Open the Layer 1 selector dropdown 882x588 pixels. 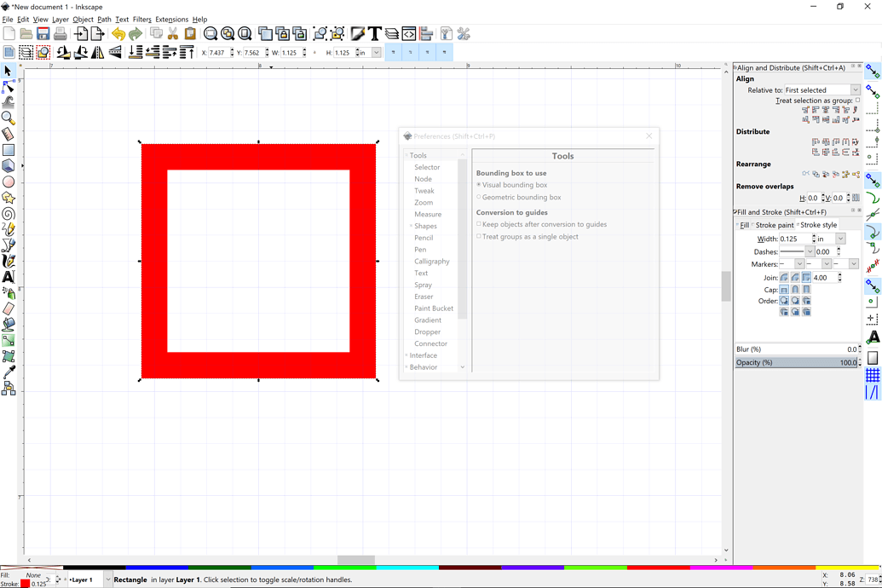[90, 579]
